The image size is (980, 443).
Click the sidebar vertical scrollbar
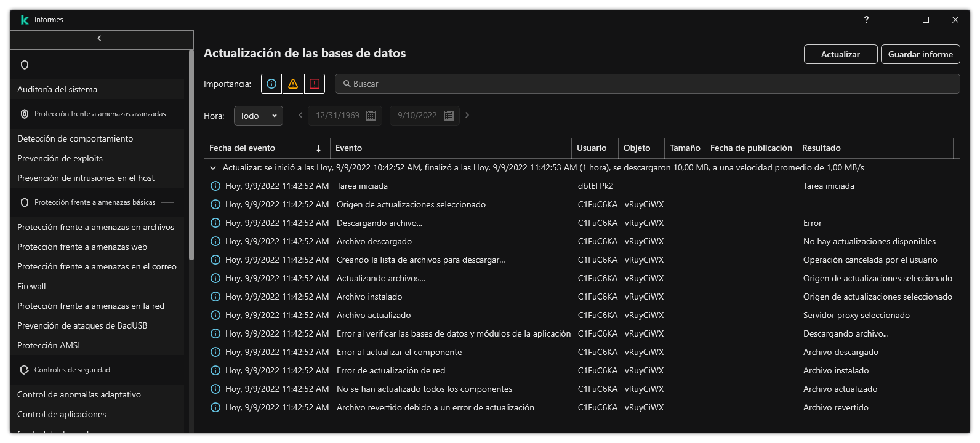point(191,154)
